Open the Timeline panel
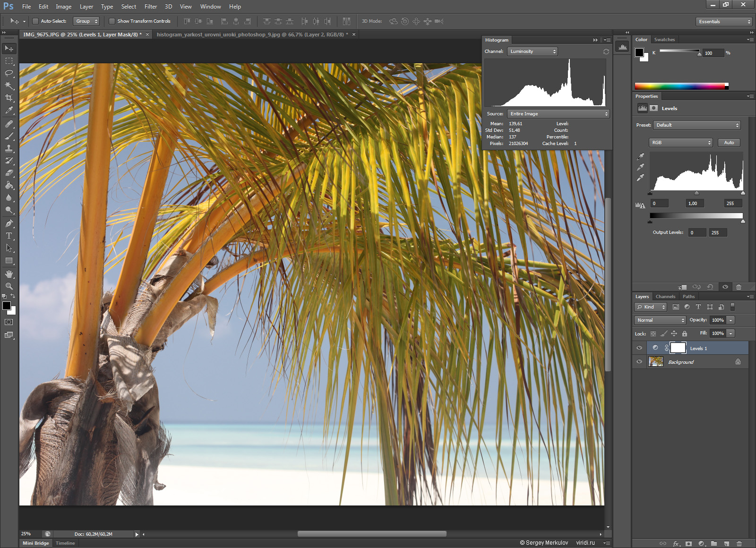Screen dimensions: 756x548 pos(65,543)
